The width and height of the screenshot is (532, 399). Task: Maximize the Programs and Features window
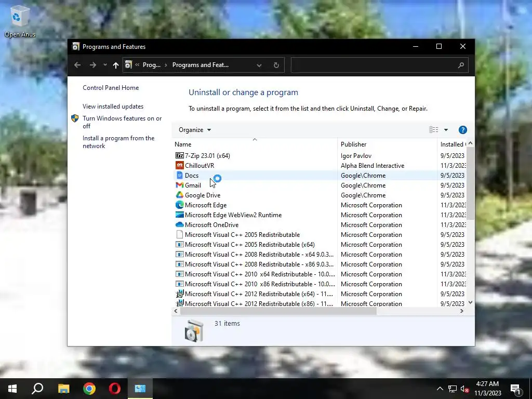(x=438, y=46)
